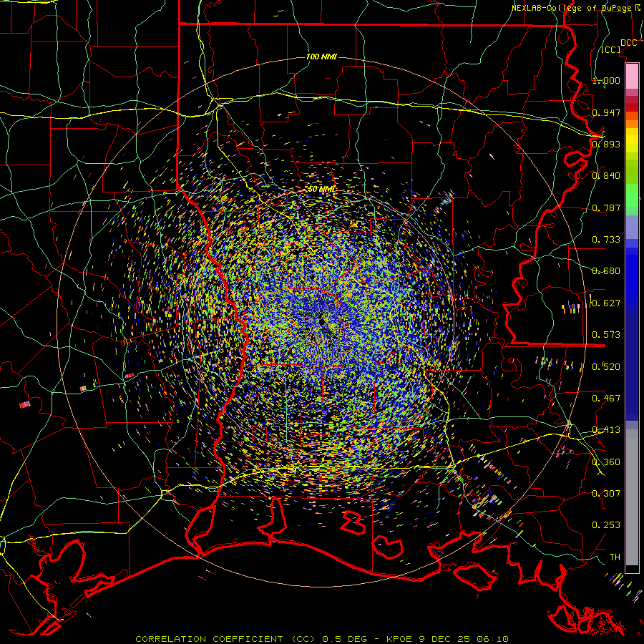644x644 pixels.
Task: Click the 0.467 legend value
Action: [x=606, y=399]
